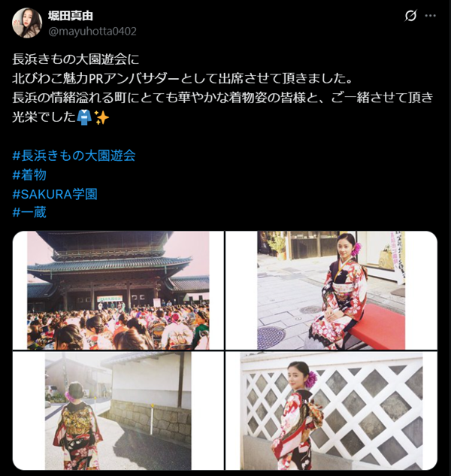This screenshot has width=451, height=476.
Task: Click the display name 堀田真由
Action: (x=71, y=16)
